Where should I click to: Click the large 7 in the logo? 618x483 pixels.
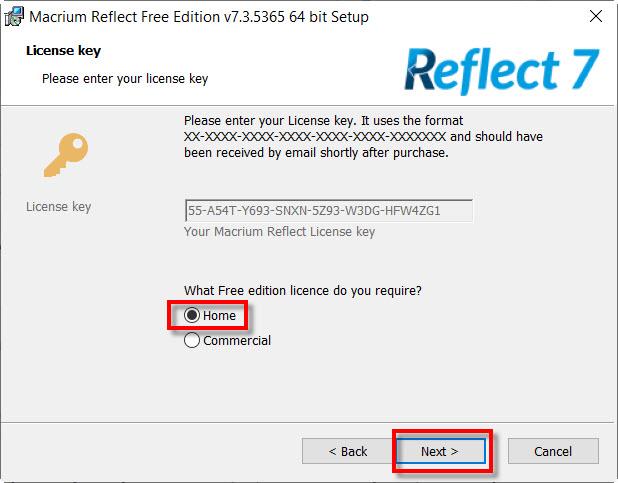click(579, 69)
